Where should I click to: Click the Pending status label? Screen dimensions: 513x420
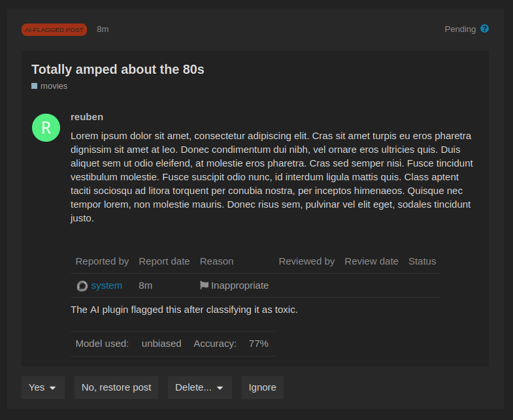pyautogui.click(x=460, y=29)
